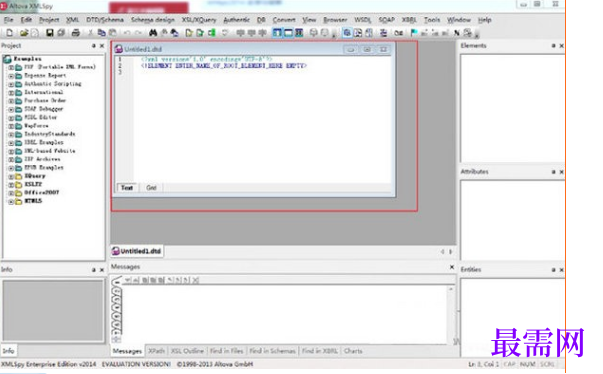Expand the Expense Report project folder
Viewport: 603px width, 374px height.
click(x=11, y=76)
